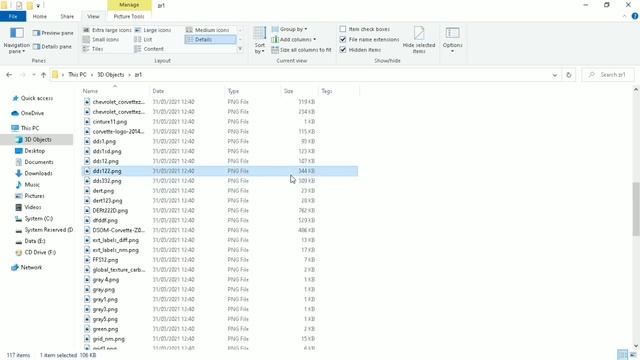Go back to previous folder
640x360 pixels.
(x=9, y=75)
